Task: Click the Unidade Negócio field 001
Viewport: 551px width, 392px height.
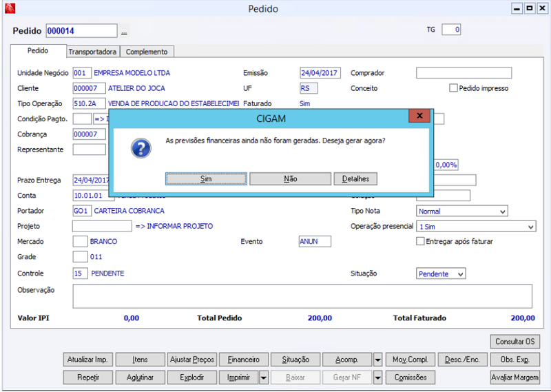Action: tap(82, 73)
